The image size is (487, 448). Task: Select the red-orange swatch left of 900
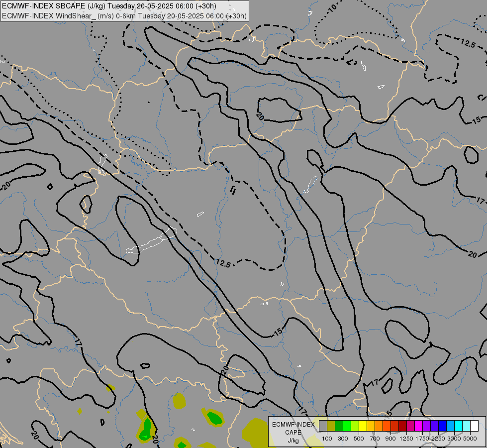point(387,426)
